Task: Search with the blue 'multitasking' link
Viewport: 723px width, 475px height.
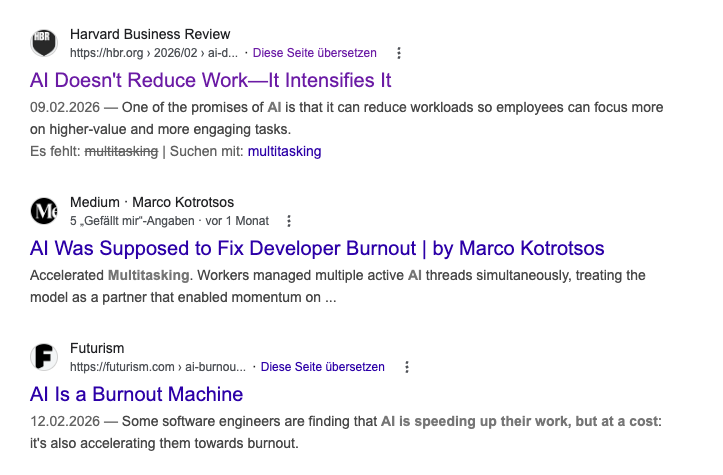Action: 284,151
